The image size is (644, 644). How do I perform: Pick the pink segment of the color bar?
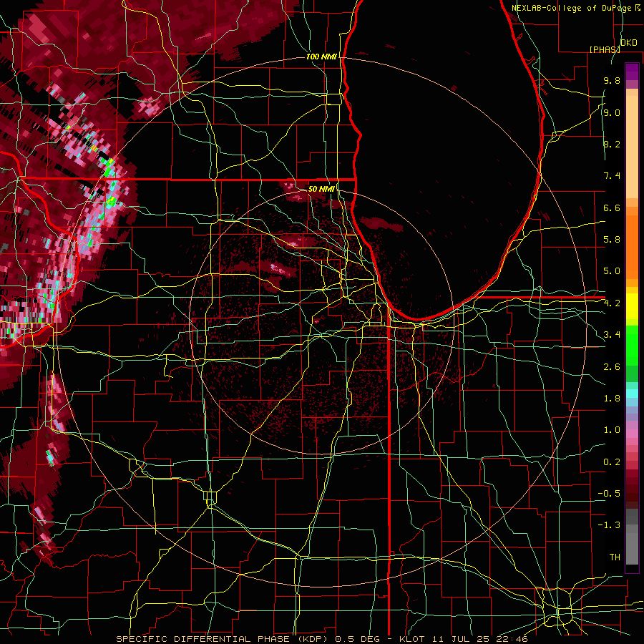(x=632, y=434)
